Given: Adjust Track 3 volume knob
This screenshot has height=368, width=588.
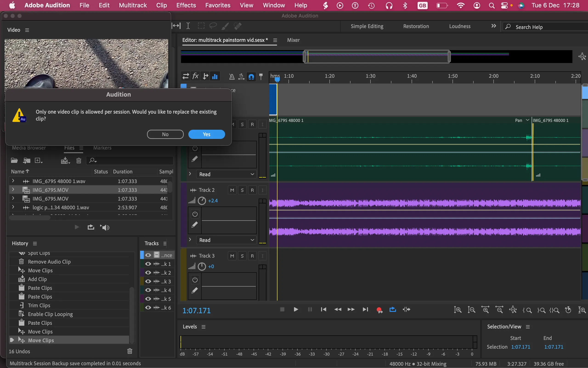Looking at the screenshot, I should [x=202, y=267].
